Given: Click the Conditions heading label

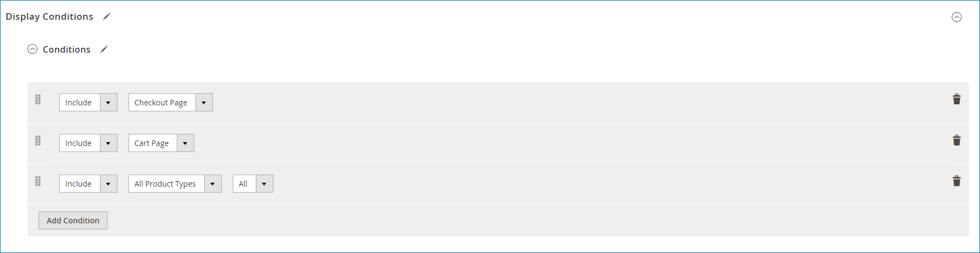Looking at the screenshot, I should 66,49.
